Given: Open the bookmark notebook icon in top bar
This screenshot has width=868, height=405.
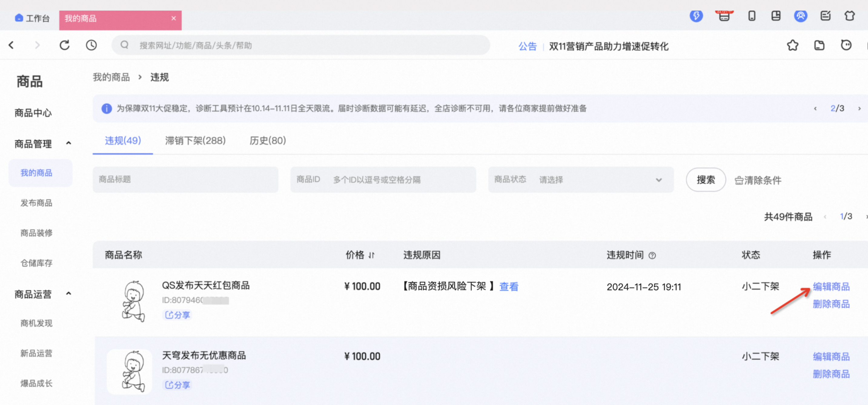Looking at the screenshot, I should [x=776, y=16].
